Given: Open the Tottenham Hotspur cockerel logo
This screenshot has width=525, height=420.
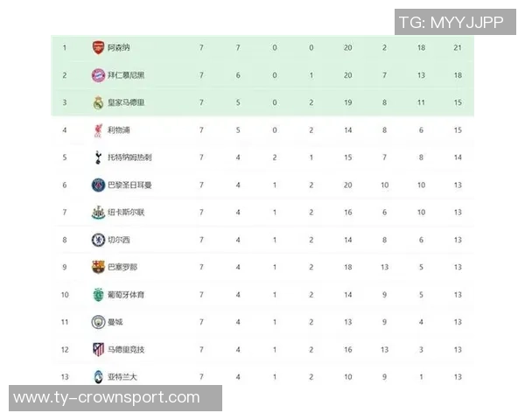Looking at the screenshot, I should [98, 157].
